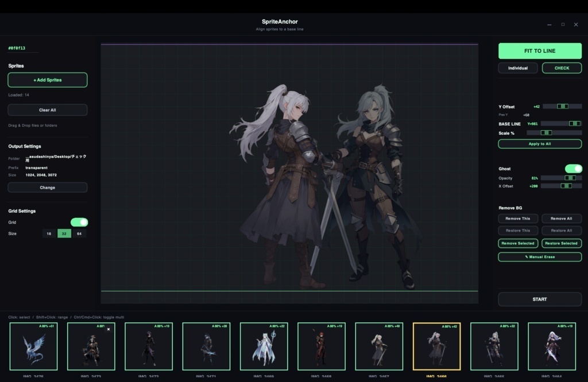Toggle the Grid switch off
Screen dimensions: 588x382
[79, 222]
